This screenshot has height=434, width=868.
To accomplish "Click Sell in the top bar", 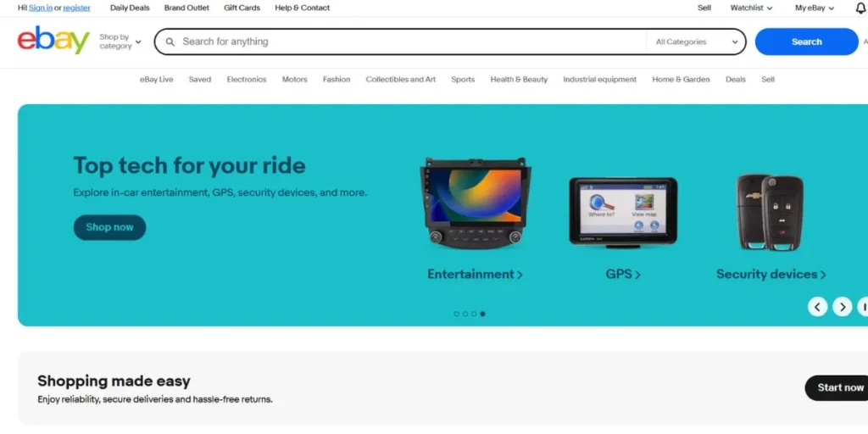I will click(x=704, y=8).
